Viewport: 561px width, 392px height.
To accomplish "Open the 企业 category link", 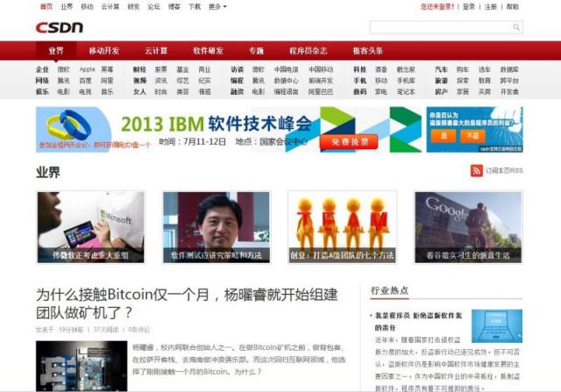I will (42, 69).
